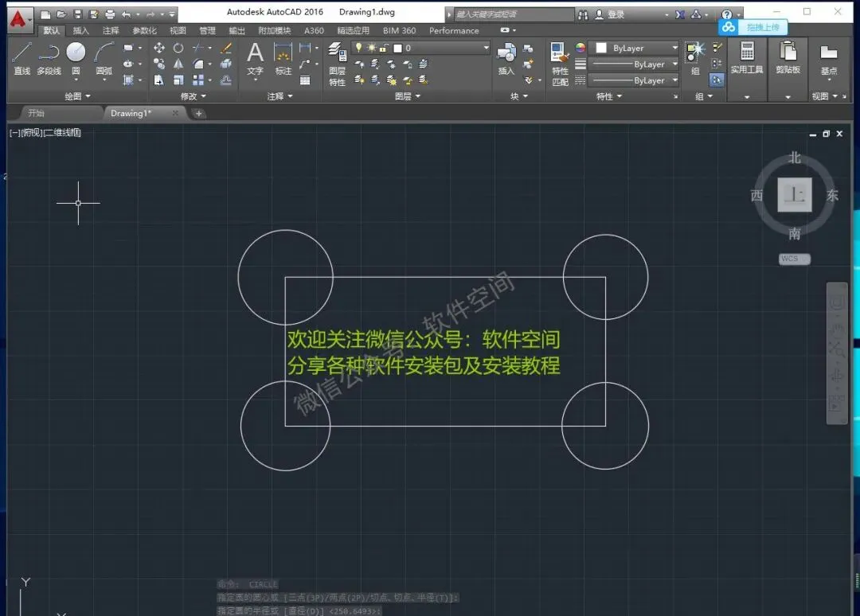Click the WCS button under ViewCube
This screenshot has width=860, height=616.
pyautogui.click(x=794, y=259)
